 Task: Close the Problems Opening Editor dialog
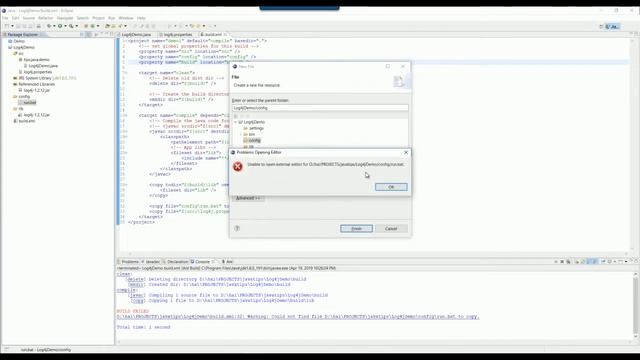[406, 152]
